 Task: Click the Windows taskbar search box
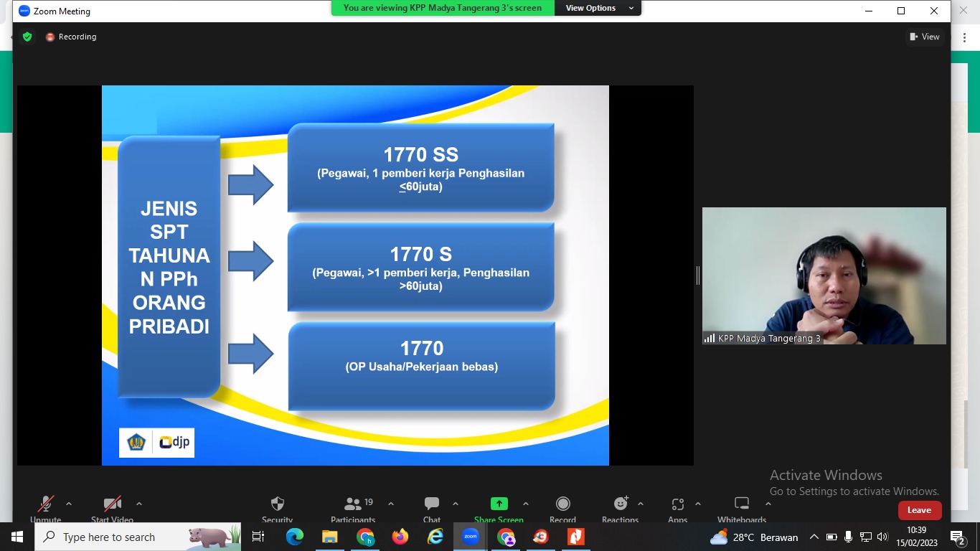(136, 537)
